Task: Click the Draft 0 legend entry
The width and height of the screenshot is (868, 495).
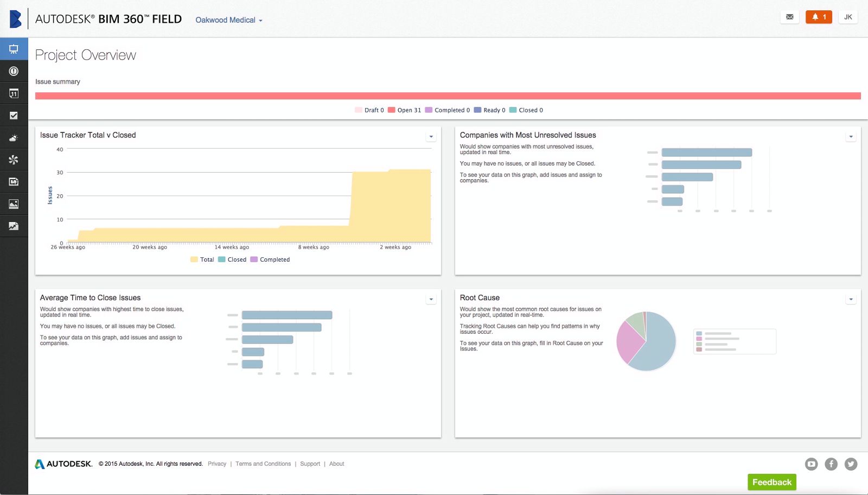Action: tap(369, 110)
